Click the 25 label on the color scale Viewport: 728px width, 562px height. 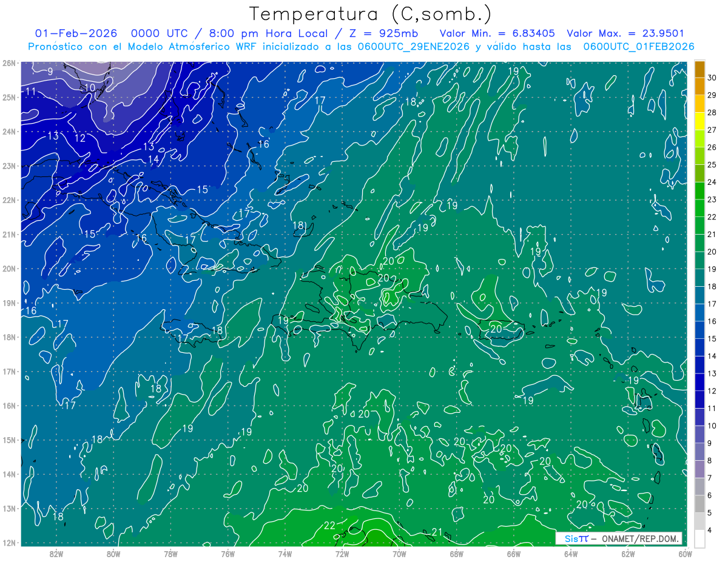coord(712,165)
